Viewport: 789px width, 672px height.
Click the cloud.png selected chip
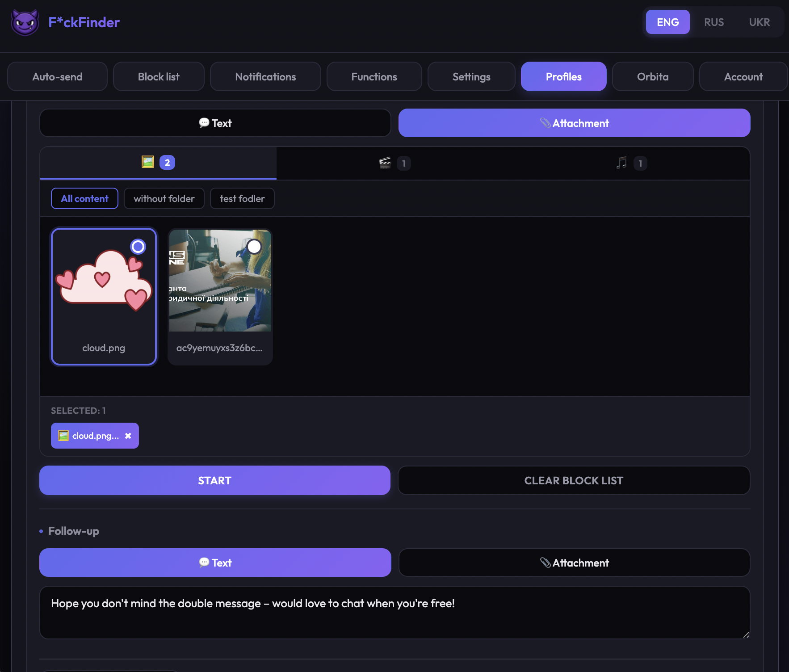tap(89, 436)
